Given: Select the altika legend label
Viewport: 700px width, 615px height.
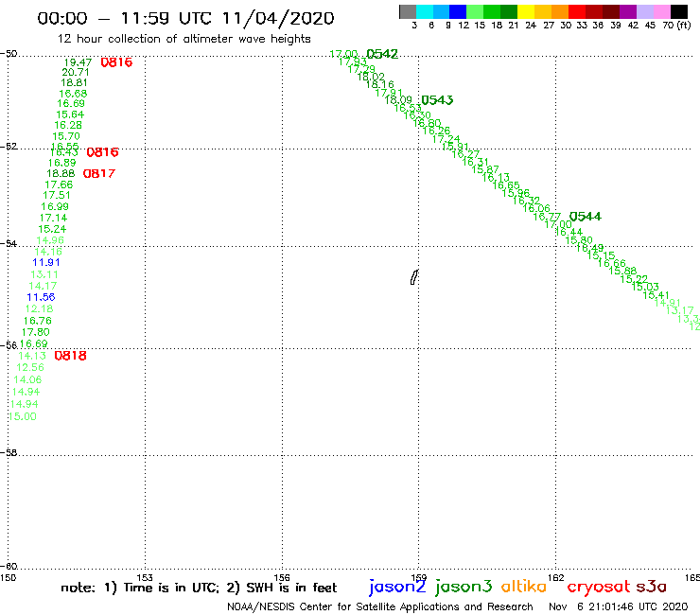Looking at the screenshot, I should click(523, 587).
